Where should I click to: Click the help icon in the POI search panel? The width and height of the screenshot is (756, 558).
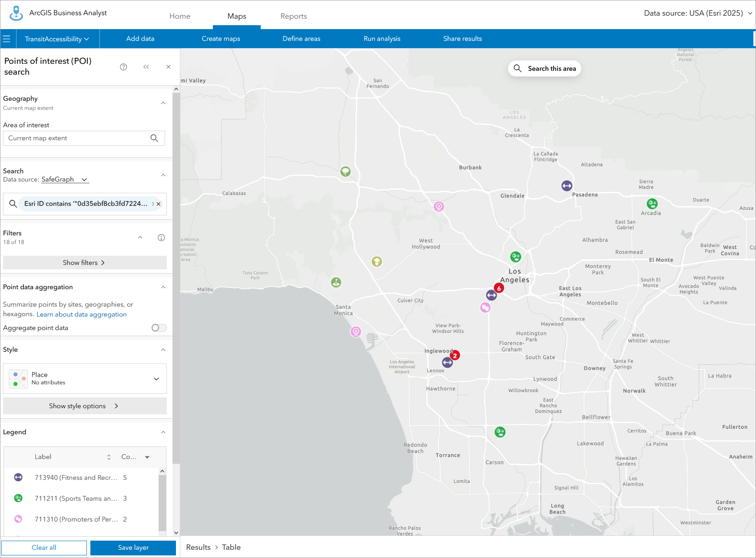tap(123, 66)
